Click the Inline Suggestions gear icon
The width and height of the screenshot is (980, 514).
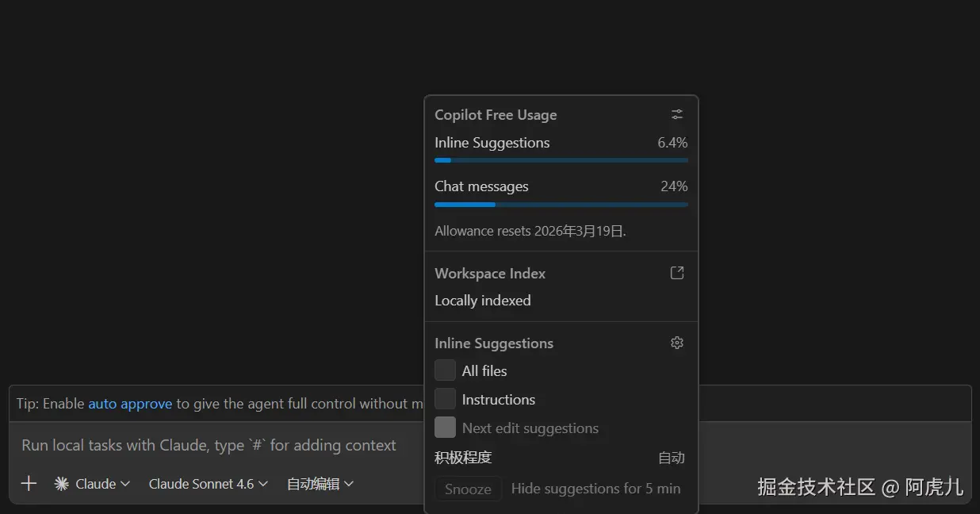677,343
